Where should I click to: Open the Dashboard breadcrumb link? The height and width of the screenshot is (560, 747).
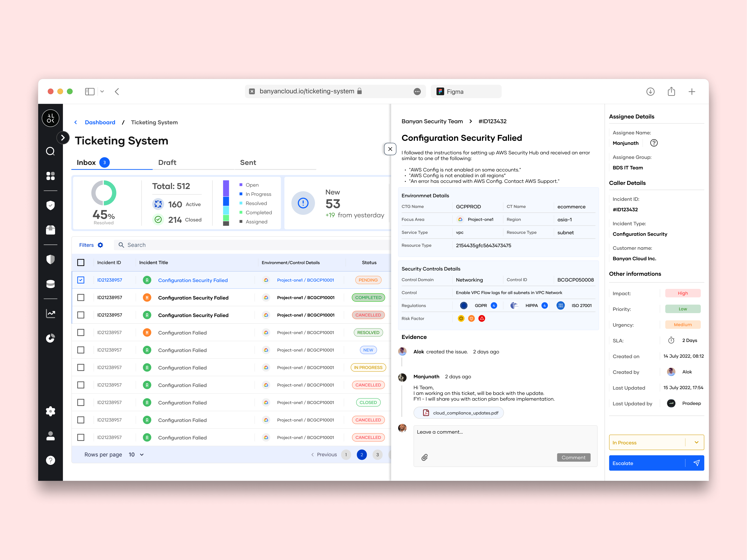(x=100, y=123)
